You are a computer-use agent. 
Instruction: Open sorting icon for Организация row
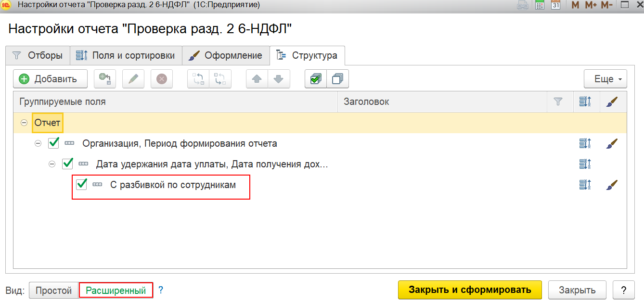tap(585, 143)
